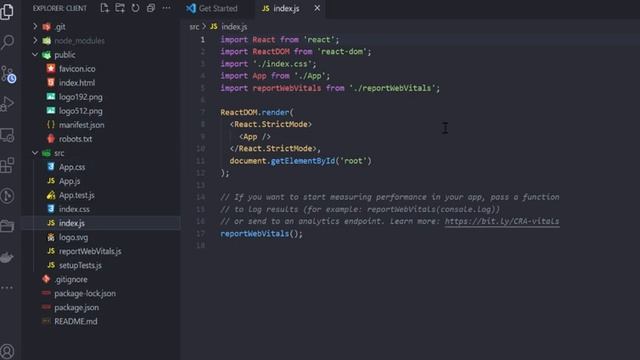Expand the node_modules folder

click(35, 40)
